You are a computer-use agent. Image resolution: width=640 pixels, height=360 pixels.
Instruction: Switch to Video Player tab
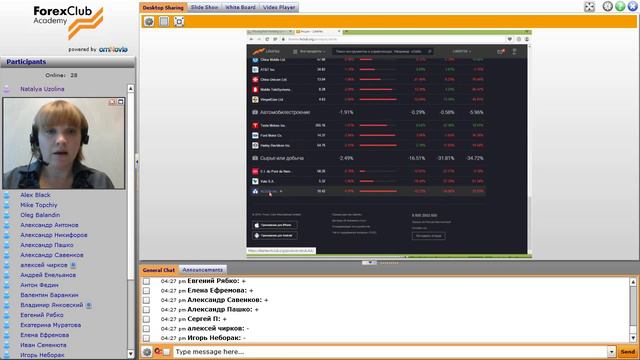point(279,7)
